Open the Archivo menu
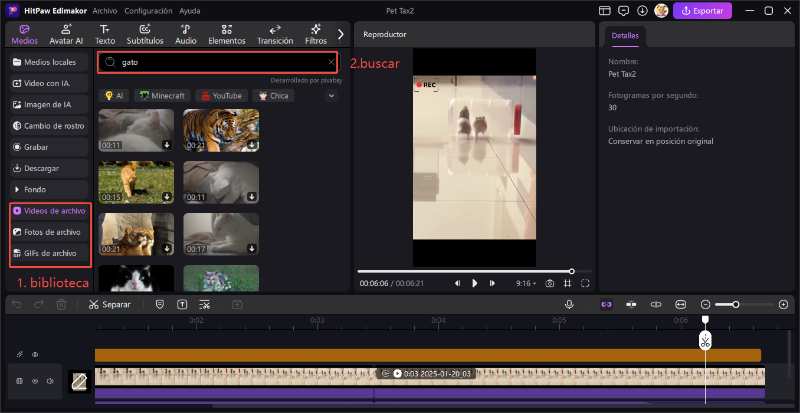This screenshot has width=800, height=413. [x=105, y=11]
